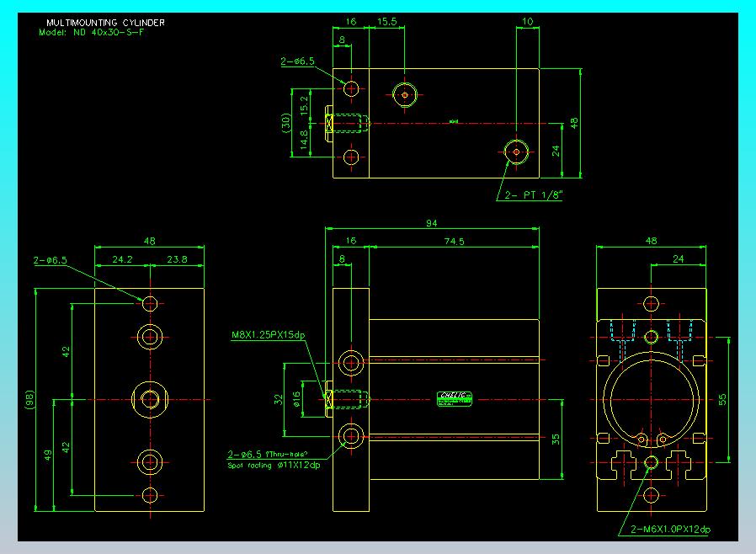Click the 74.5 dimension value
Image resolution: width=756 pixels, height=554 pixels.
coord(455,241)
